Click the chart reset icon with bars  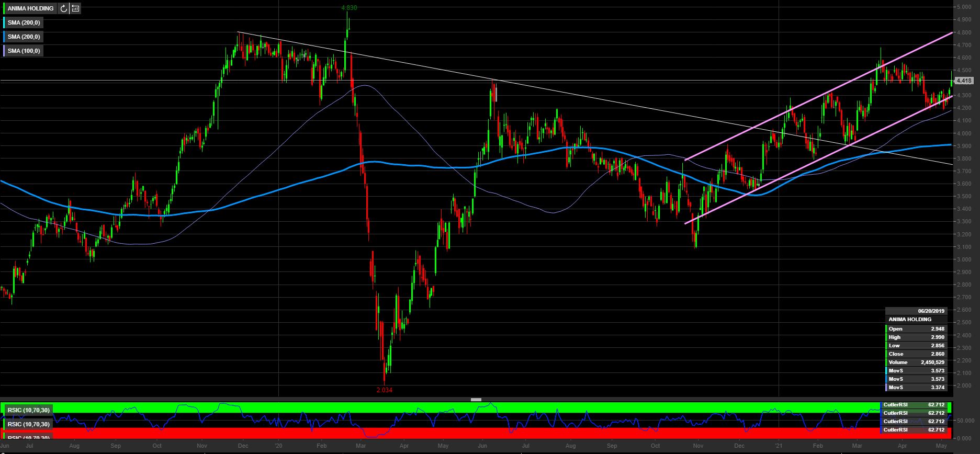point(76,8)
